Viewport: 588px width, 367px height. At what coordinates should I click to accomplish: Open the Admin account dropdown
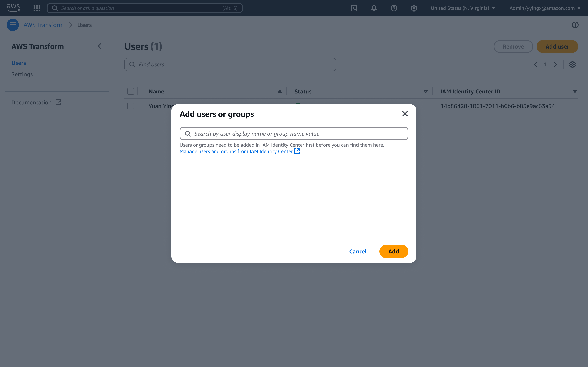click(x=545, y=8)
